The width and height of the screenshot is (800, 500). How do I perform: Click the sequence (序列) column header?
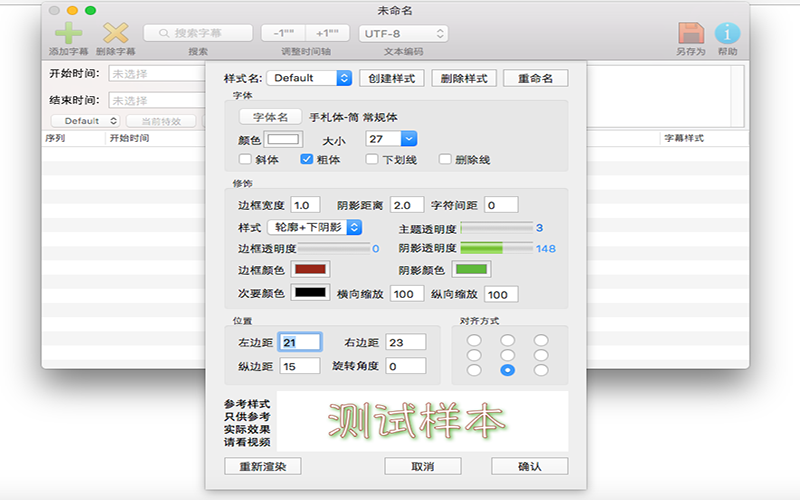coord(55,138)
